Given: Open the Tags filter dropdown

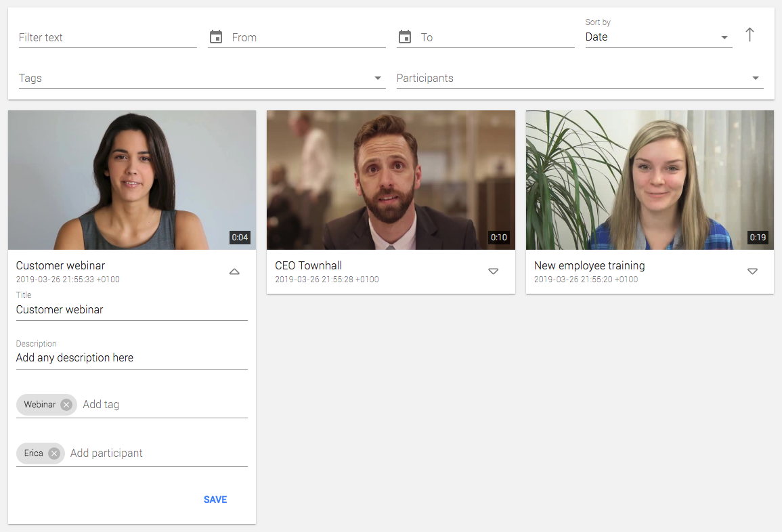Looking at the screenshot, I should pyautogui.click(x=200, y=79).
